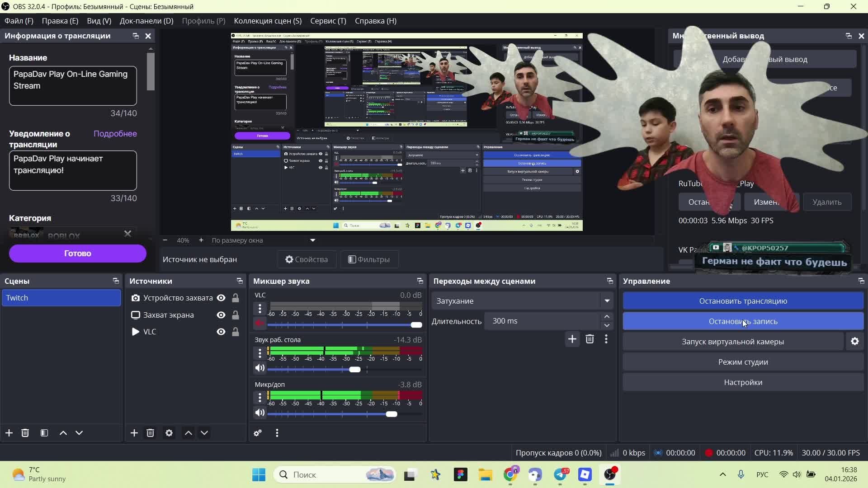Image resolution: width=868 pixels, height=488 pixels.
Task: Increase transition duration with up arrow
Action: pos(607,317)
